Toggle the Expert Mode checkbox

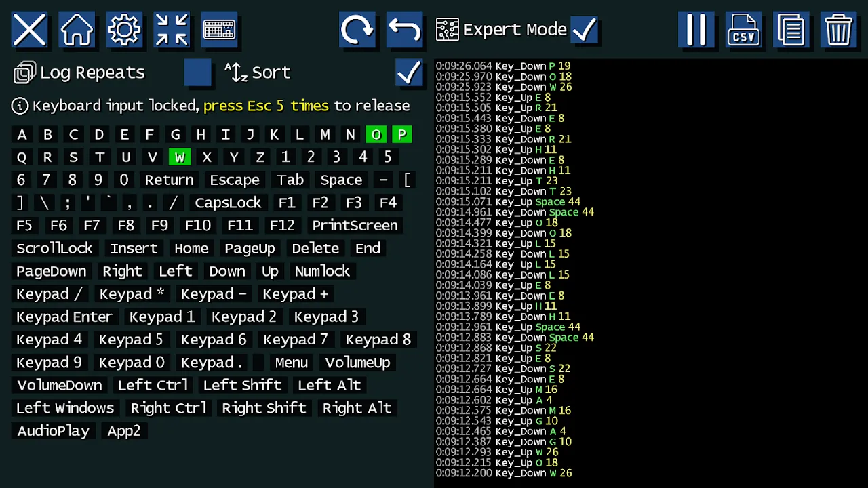(x=584, y=30)
